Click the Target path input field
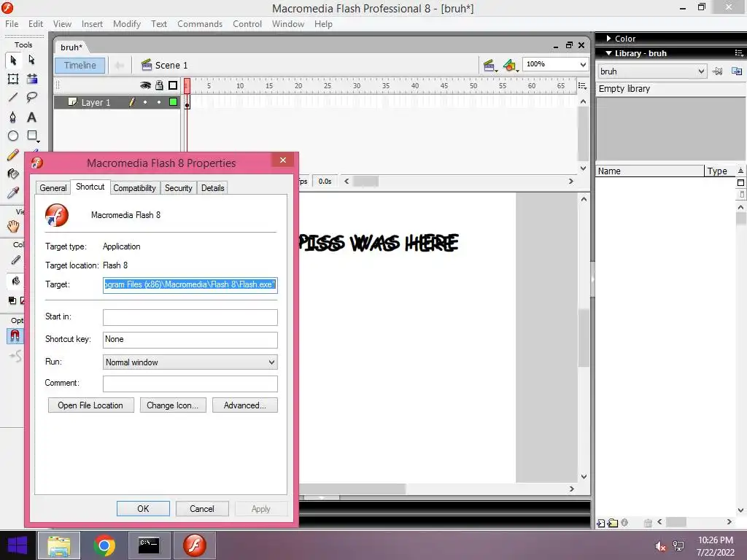This screenshot has width=747, height=560. pyautogui.click(x=190, y=285)
